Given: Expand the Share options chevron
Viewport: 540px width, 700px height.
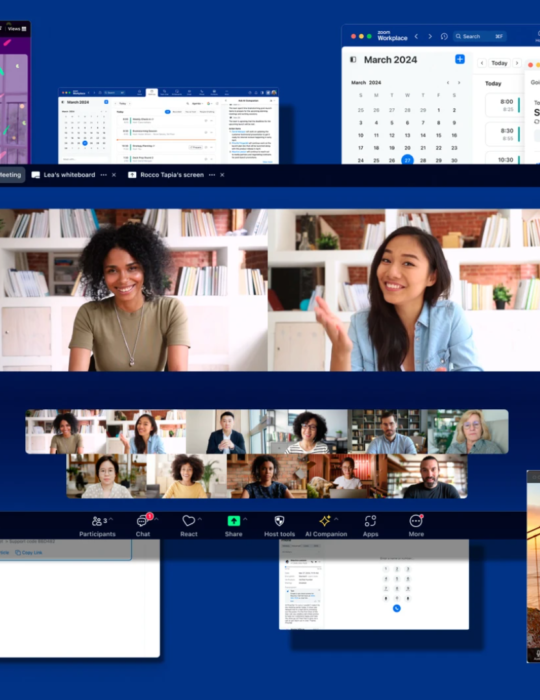Looking at the screenshot, I should pos(245,519).
